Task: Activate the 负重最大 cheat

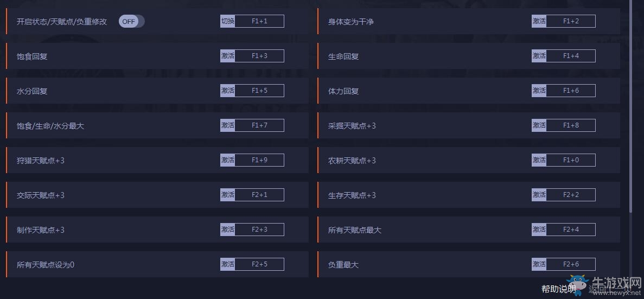Action: (539, 264)
